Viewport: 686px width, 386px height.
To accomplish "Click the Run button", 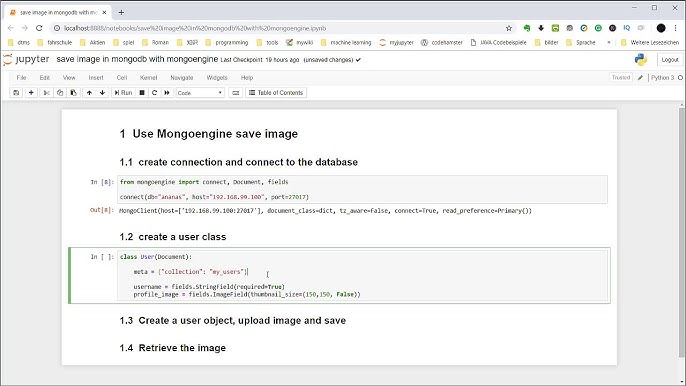I will tap(123, 93).
